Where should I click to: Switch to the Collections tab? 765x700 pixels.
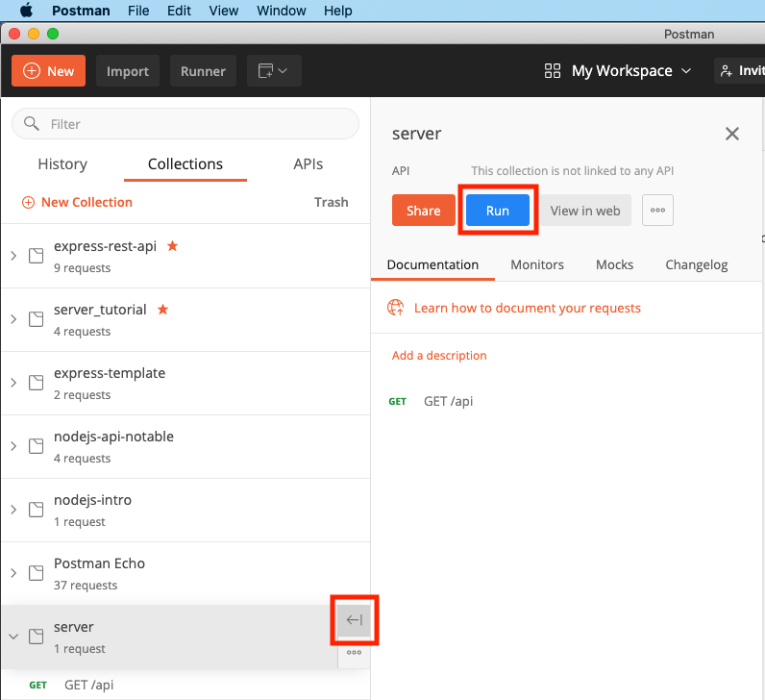tap(185, 164)
